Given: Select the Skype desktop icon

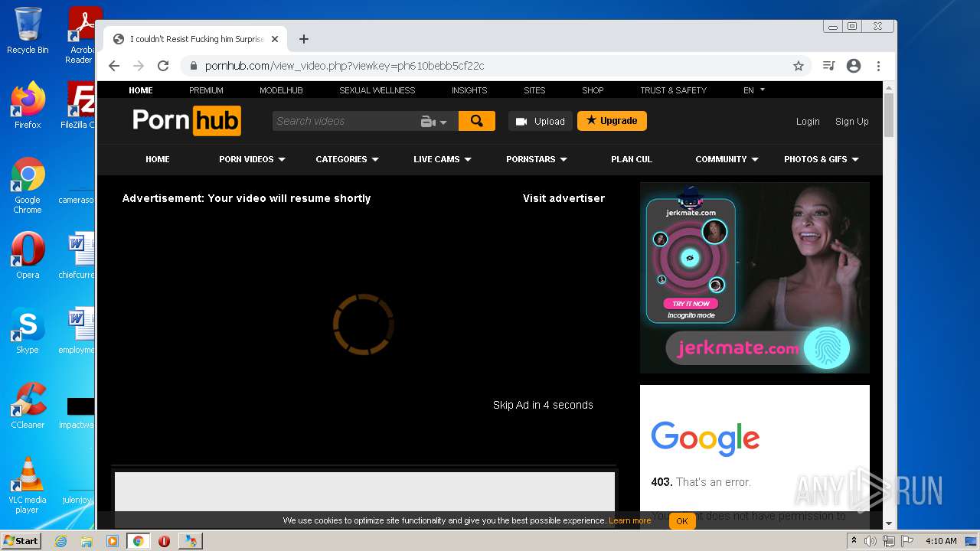Looking at the screenshot, I should pyautogui.click(x=28, y=331).
